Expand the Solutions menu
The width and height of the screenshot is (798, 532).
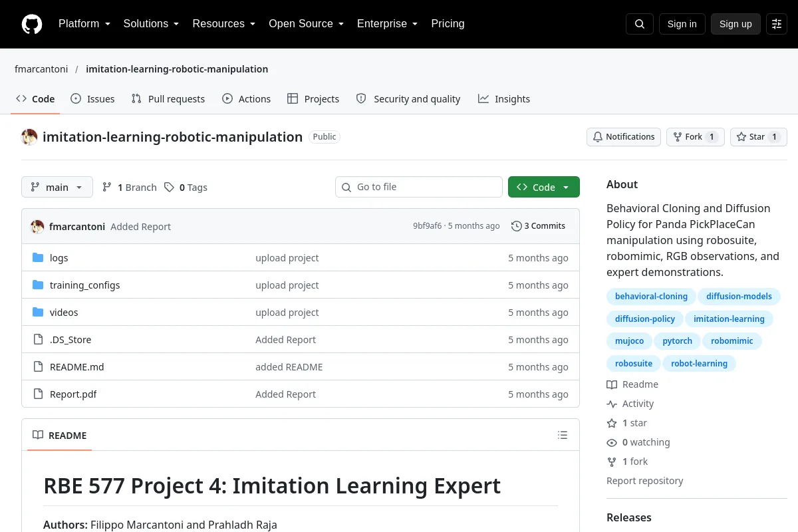pos(152,24)
